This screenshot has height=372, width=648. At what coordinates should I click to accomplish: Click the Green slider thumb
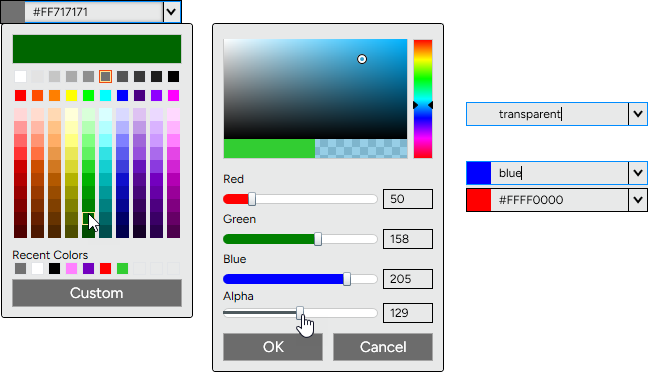(x=318, y=239)
